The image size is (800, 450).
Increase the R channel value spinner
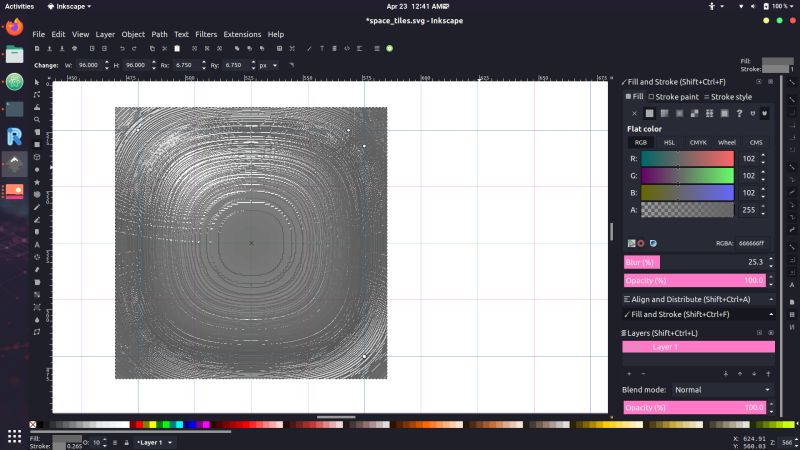pyautogui.click(x=763, y=156)
